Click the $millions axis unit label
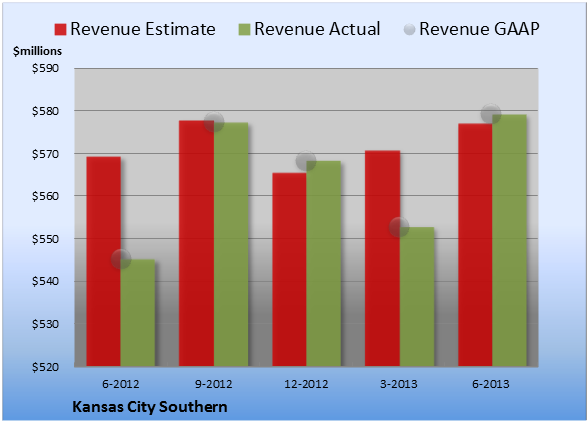Viewport: 588px width, 422px height. (38, 51)
